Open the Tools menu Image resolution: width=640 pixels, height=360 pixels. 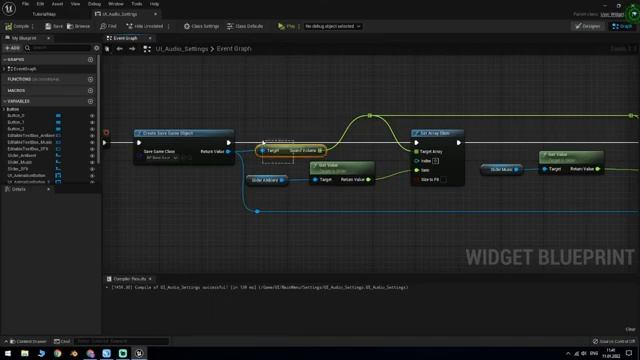(x=137, y=4)
